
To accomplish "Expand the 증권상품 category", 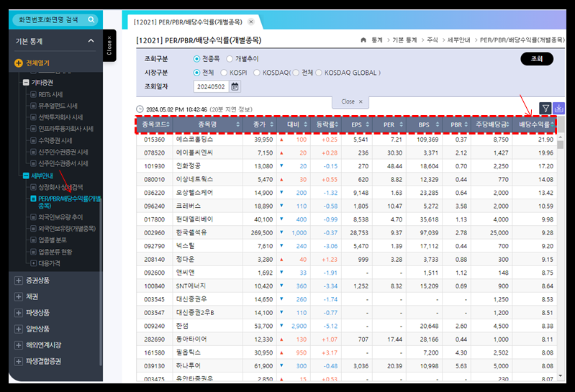I will (18, 281).
